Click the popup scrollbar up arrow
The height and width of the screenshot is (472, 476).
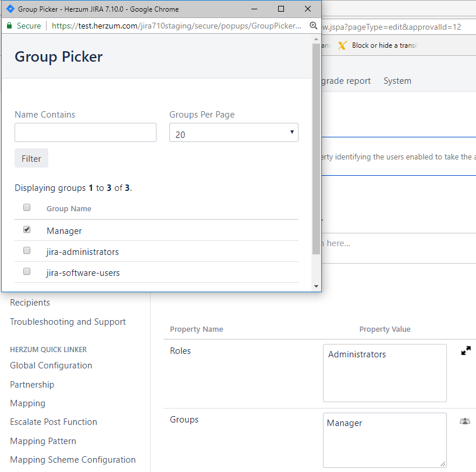click(x=317, y=39)
